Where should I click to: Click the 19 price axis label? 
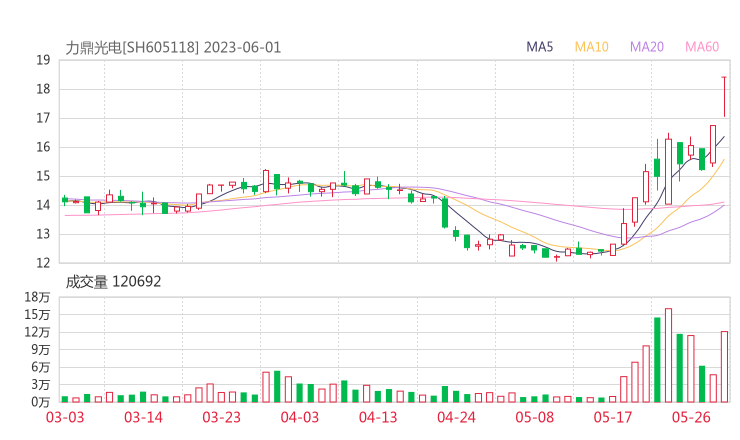click(43, 60)
